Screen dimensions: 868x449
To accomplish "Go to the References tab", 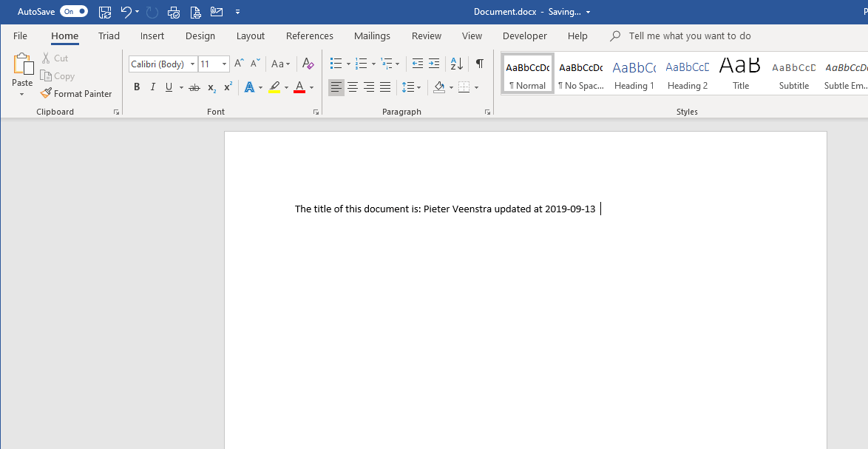I will [310, 36].
